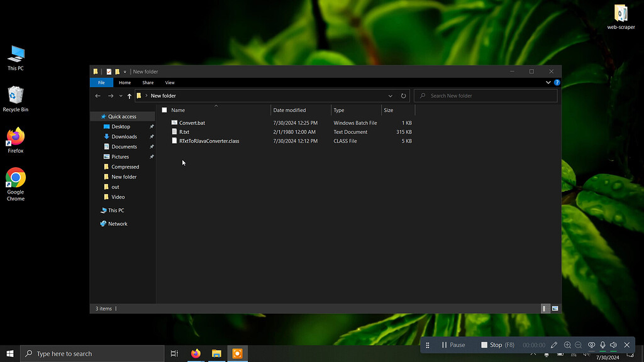Refresh the New folder view
The width and height of the screenshot is (644, 362).
coord(403,96)
